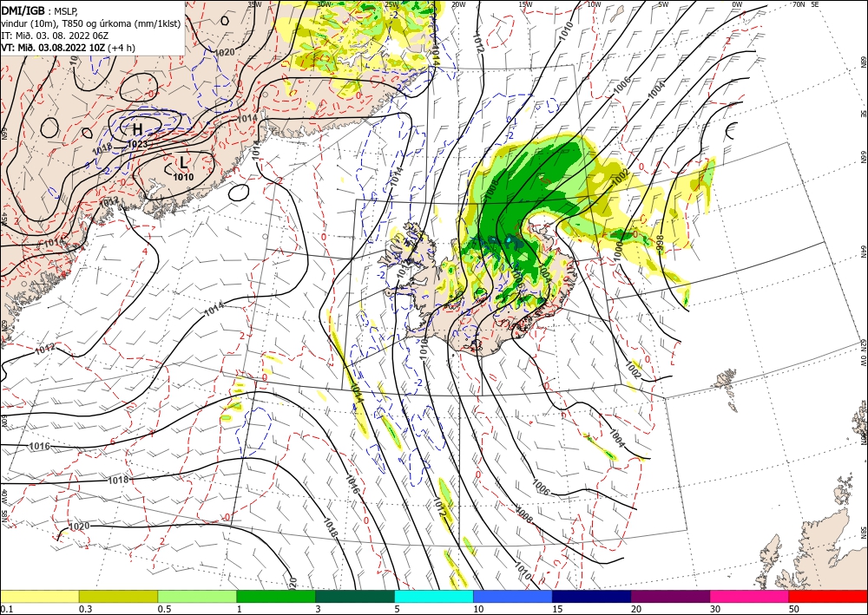Click the '35W' longitude label
868x615 pixels.
[x=254, y=4]
